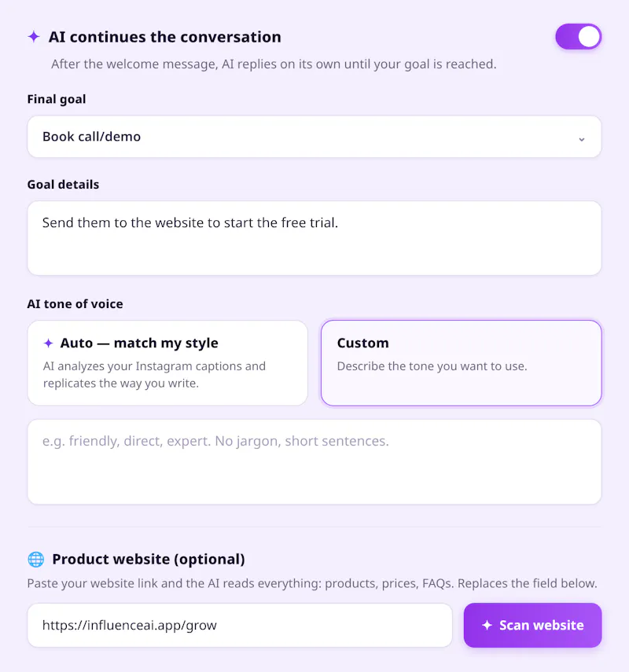Click the AI continues the conversation heading
Screen dimensions: 629x672
[x=164, y=37]
